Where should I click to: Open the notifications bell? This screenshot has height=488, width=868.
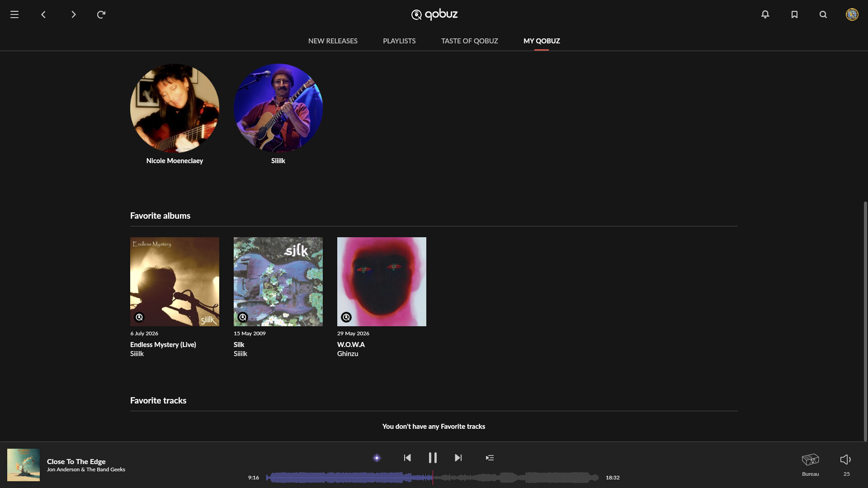click(x=765, y=14)
